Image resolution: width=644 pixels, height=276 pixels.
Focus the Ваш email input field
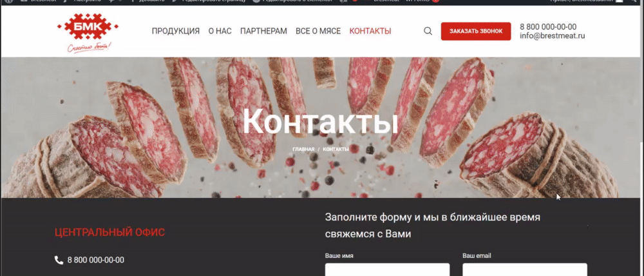(525, 270)
